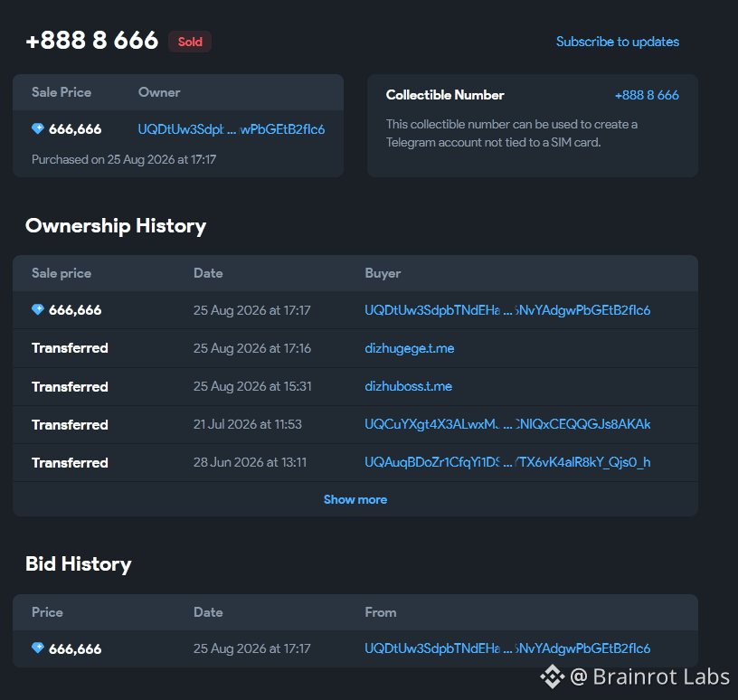Screen dimensions: 738x700
Task: Select the Transferred entry dated 25 Aug 15:31
Action: click(70, 387)
